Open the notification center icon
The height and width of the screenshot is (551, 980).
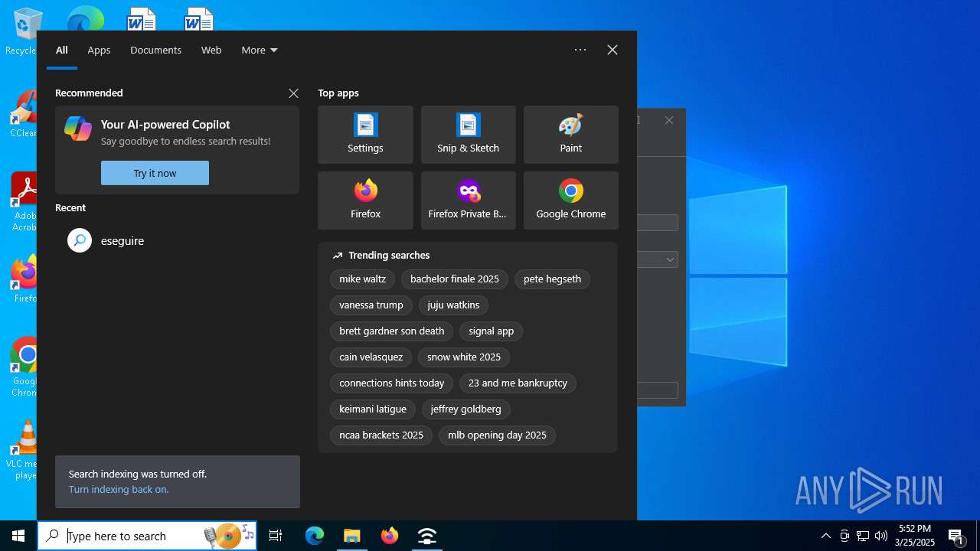pyautogui.click(x=956, y=536)
